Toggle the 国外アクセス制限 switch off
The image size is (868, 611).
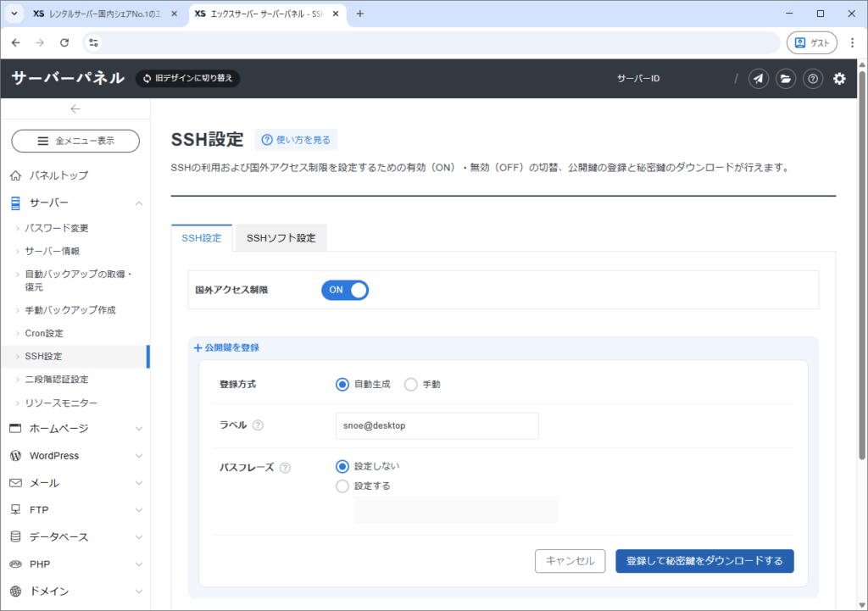pos(345,290)
